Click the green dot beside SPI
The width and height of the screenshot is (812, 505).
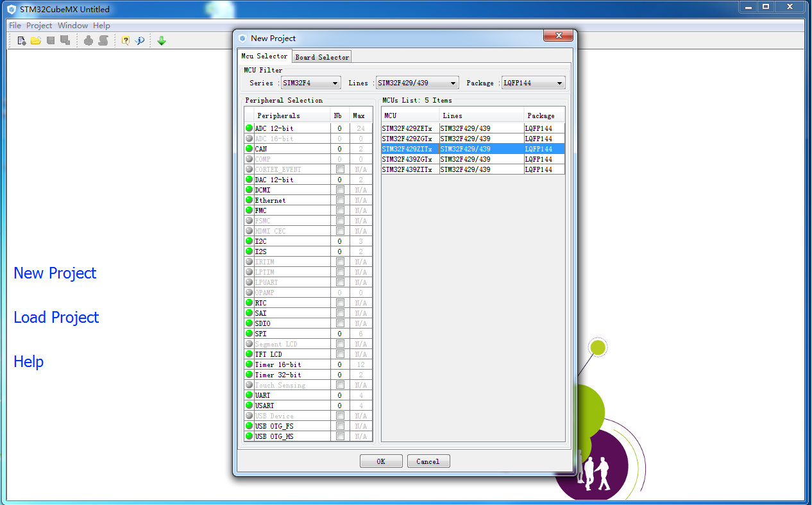[x=249, y=334]
